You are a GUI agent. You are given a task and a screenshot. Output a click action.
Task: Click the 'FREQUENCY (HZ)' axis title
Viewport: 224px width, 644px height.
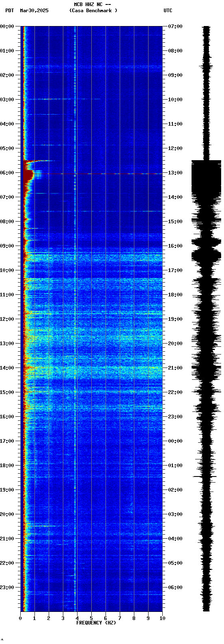pos(96,623)
